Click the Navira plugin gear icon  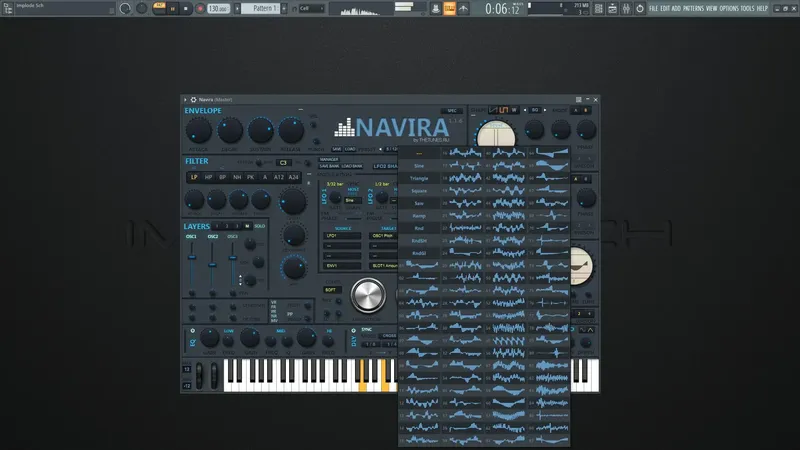click(193, 99)
